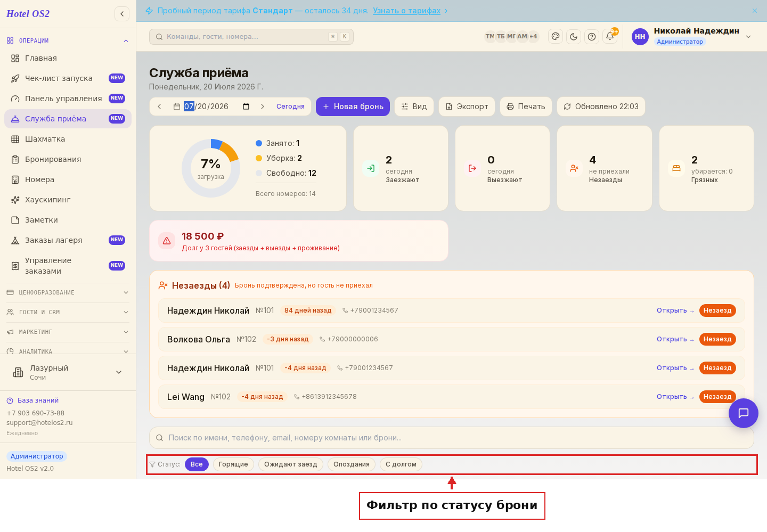The image size is (767, 532).
Task: Collapse sidebar with chevron button near logo
Action: [x=122, y=14]
